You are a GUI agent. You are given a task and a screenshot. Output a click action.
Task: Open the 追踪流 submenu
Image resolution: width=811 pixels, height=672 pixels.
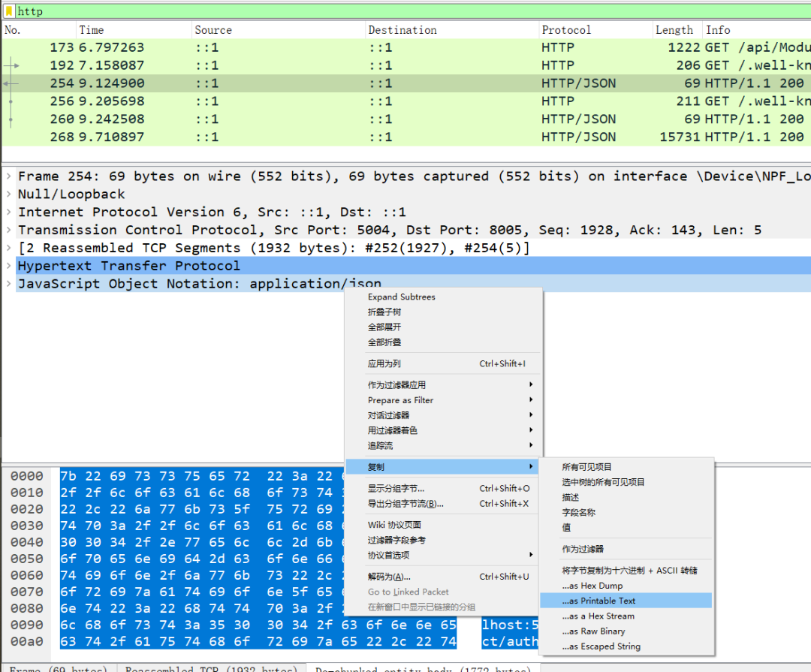tap(443, 445)
